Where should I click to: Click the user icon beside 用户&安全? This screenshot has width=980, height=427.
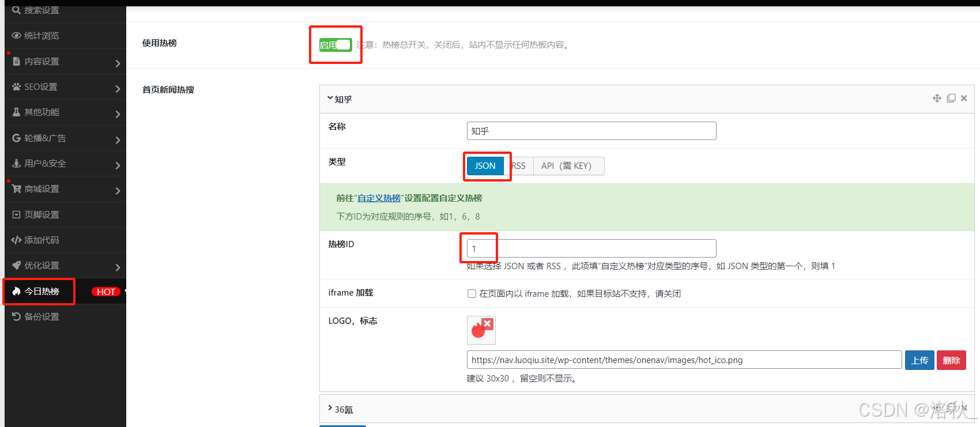pyautogui.click(x=16, y=163)
